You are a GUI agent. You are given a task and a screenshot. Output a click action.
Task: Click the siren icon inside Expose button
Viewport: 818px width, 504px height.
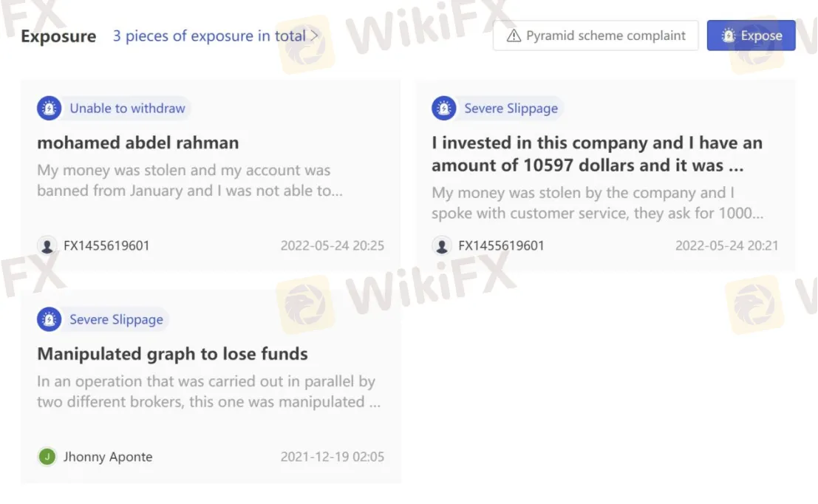tap(729, 35)
